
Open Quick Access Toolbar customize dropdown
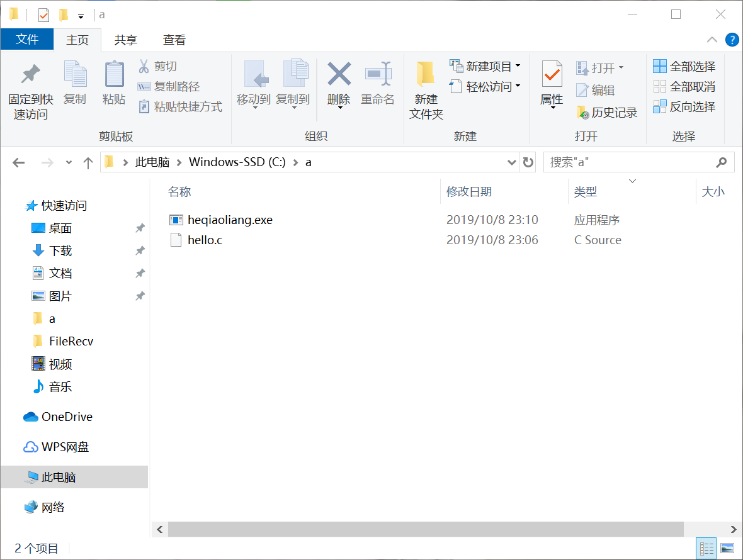(81, 16)
